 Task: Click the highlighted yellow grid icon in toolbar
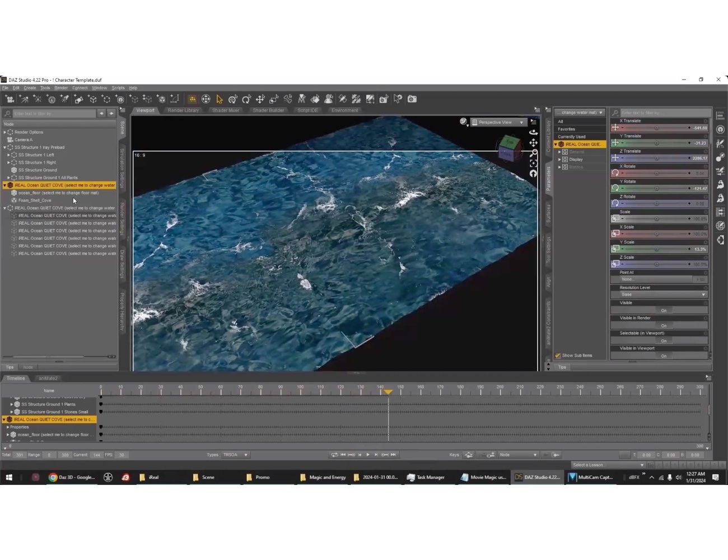coord(192,99)
